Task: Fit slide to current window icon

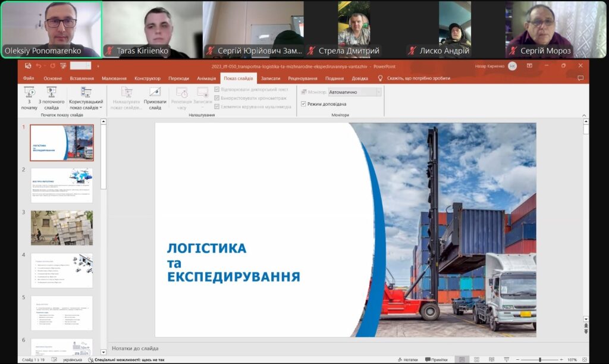Action: point(584,360)
